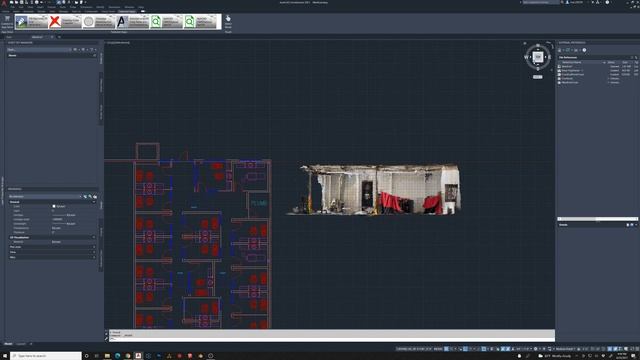Open the WCS dropdown below ViewCube

(538, 77)
